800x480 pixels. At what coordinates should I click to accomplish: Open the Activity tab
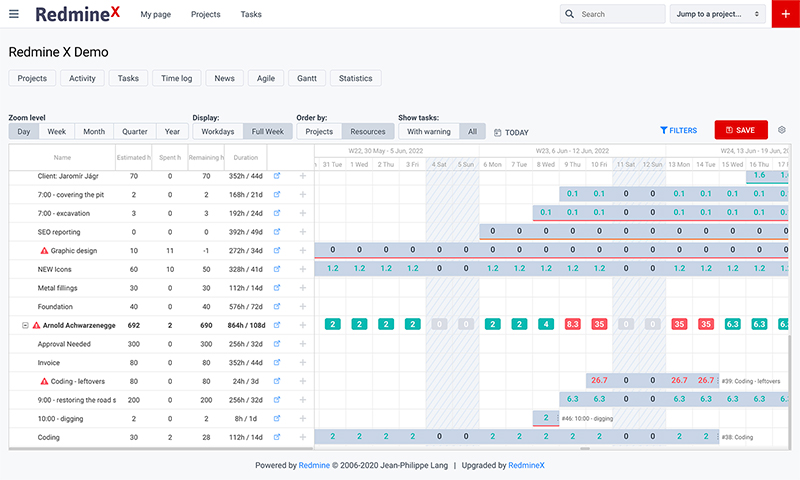[82, 78]
